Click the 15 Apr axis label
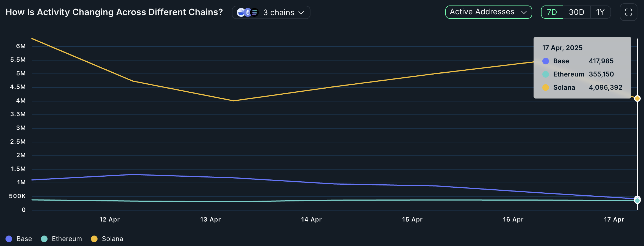Viewport: 644px width, 246px height. [412, 220]
